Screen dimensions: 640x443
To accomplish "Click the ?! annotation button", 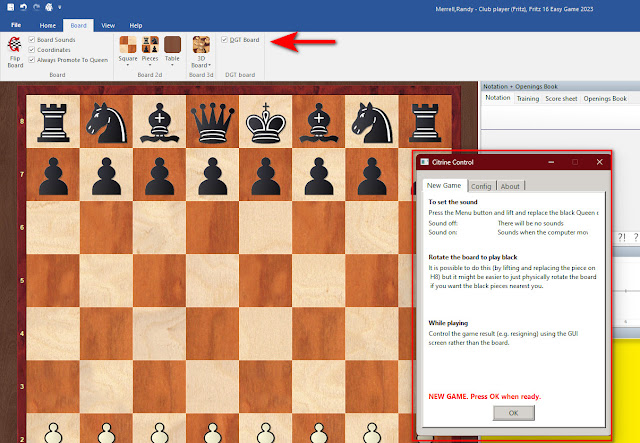I will (621, 237).
